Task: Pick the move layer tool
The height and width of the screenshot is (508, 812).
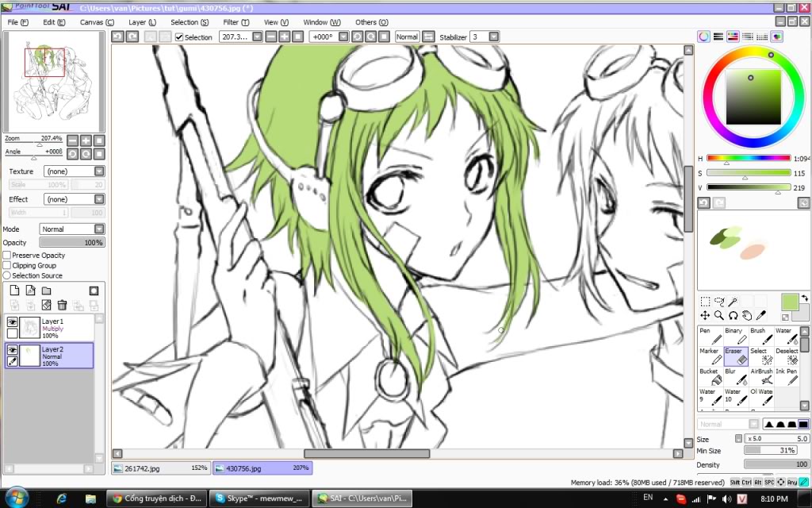Action: pyautogui.click(x=705, y=315)
